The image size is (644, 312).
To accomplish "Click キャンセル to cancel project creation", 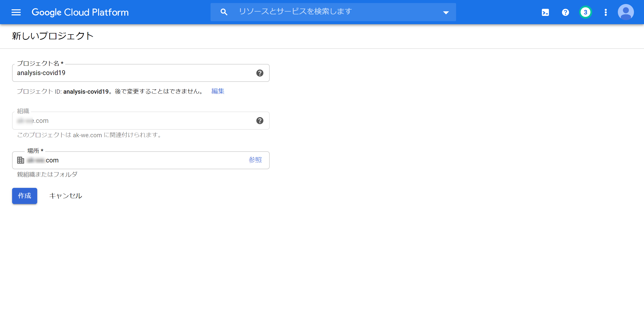I will [66, 196].
